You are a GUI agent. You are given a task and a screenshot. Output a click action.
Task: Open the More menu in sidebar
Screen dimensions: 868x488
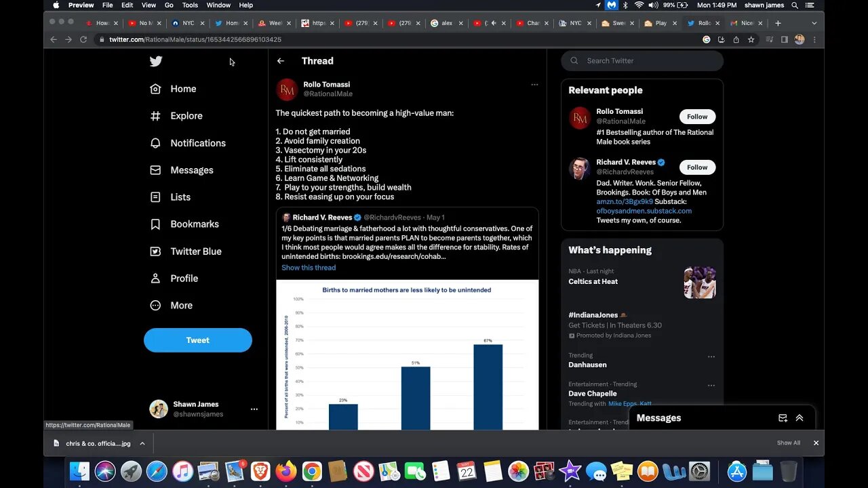(x=171, y=306)
